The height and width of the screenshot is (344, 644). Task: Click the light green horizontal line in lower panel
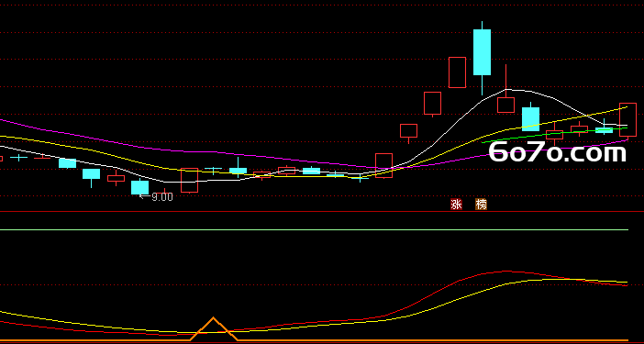pos(314,230)
